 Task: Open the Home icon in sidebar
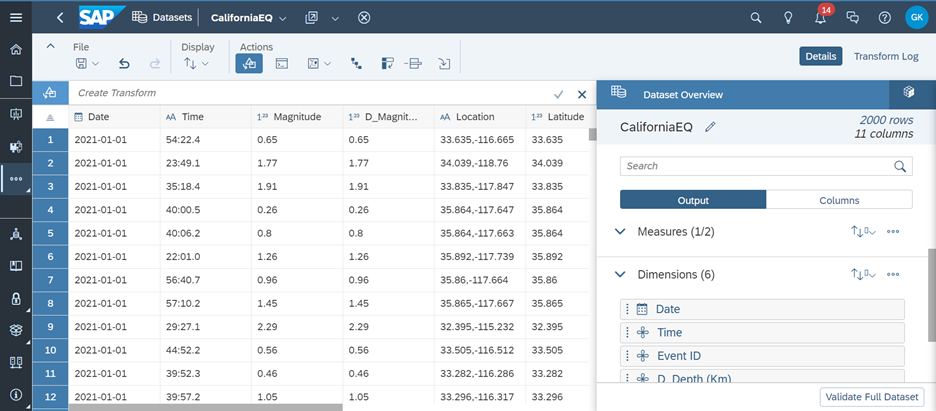point(15,49)
